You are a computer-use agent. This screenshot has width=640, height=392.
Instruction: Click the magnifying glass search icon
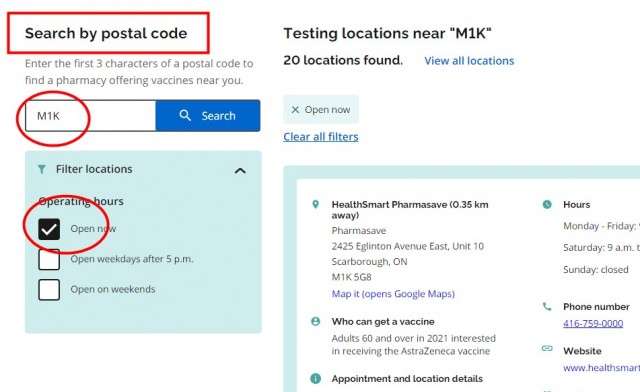point(185,115)
